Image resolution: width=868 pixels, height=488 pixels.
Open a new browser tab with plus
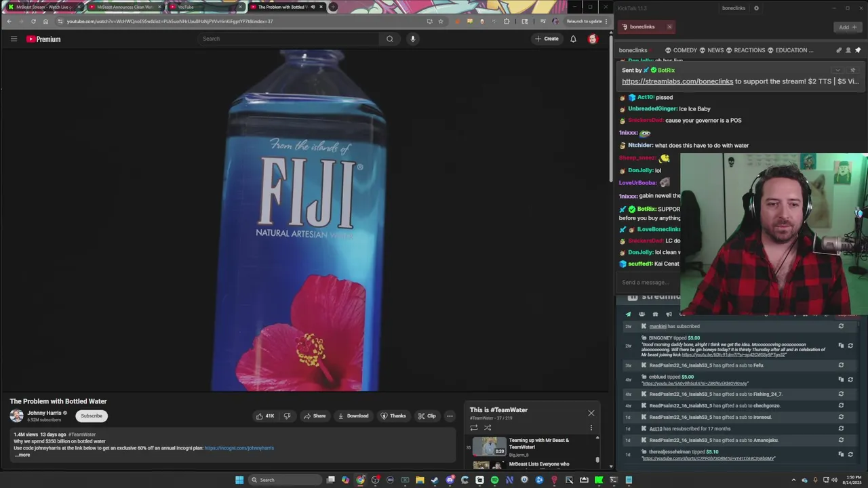[333, 7]
